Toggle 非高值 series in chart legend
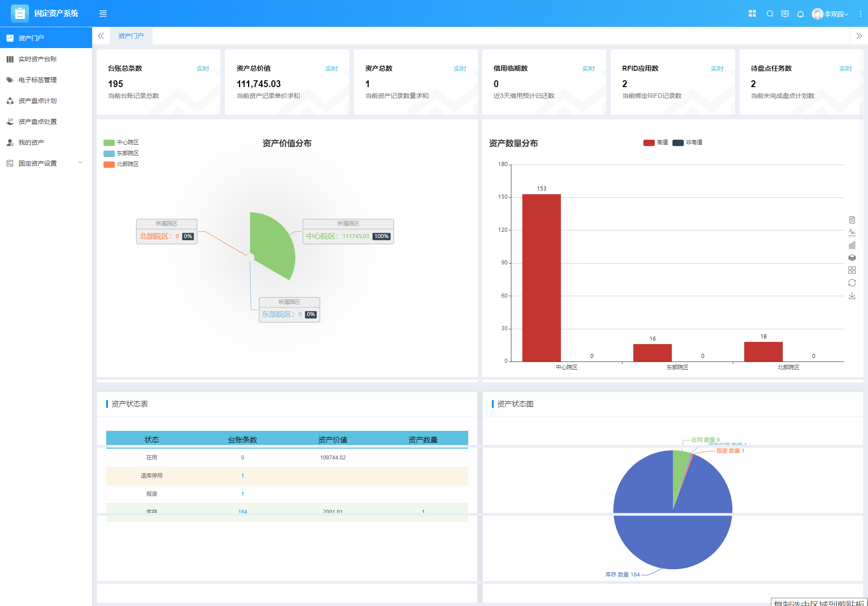The height and width of the screenshot is (606, 868). (687, 142)
